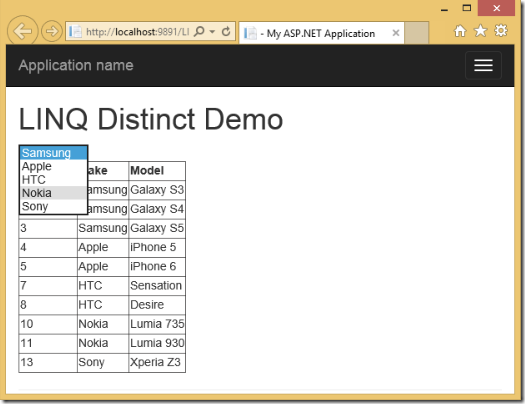525x404 pixels.
Task: Click the Lumia 930 cell
Action: pyautogui.click(x=157, y=343)
